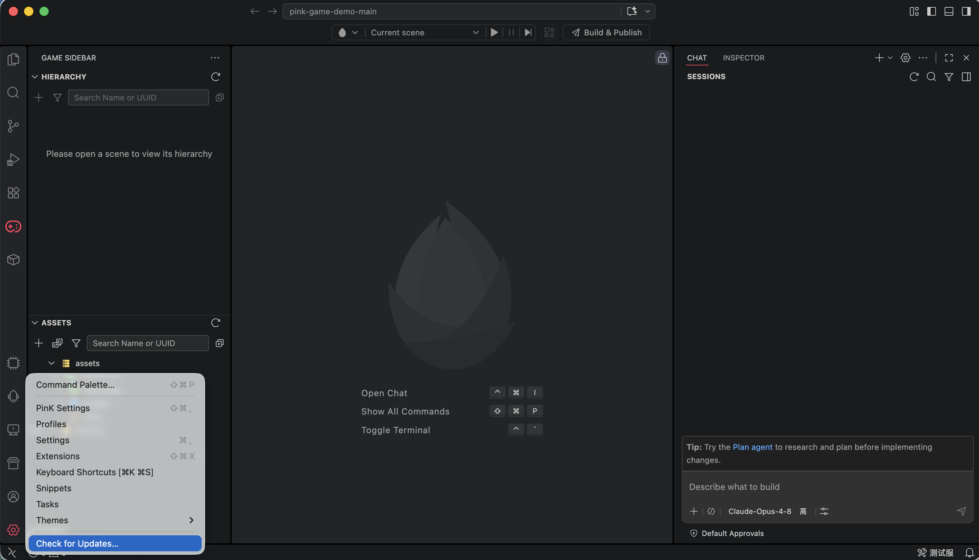Collapse all in Assets panel

(x=220, y=343)
